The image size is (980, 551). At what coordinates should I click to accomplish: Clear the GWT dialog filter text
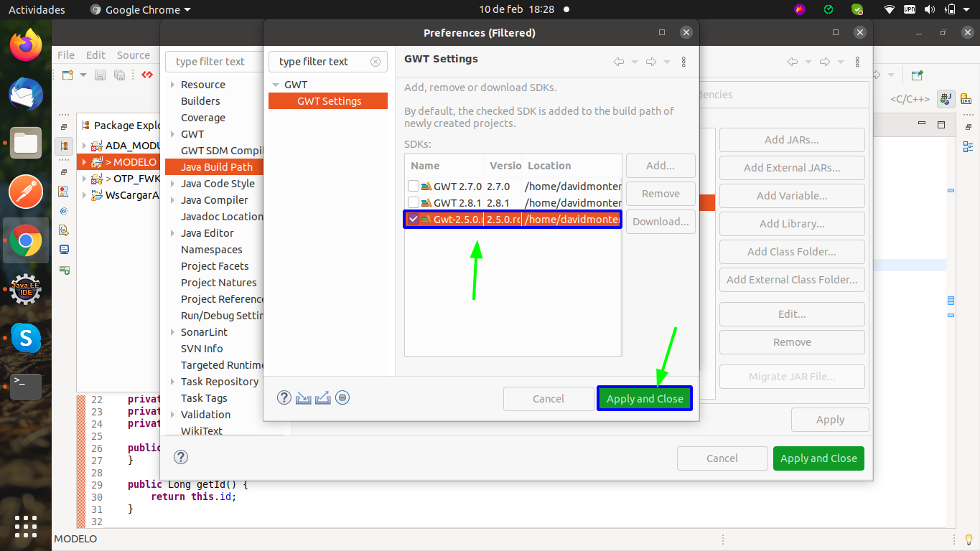point(375,62)
